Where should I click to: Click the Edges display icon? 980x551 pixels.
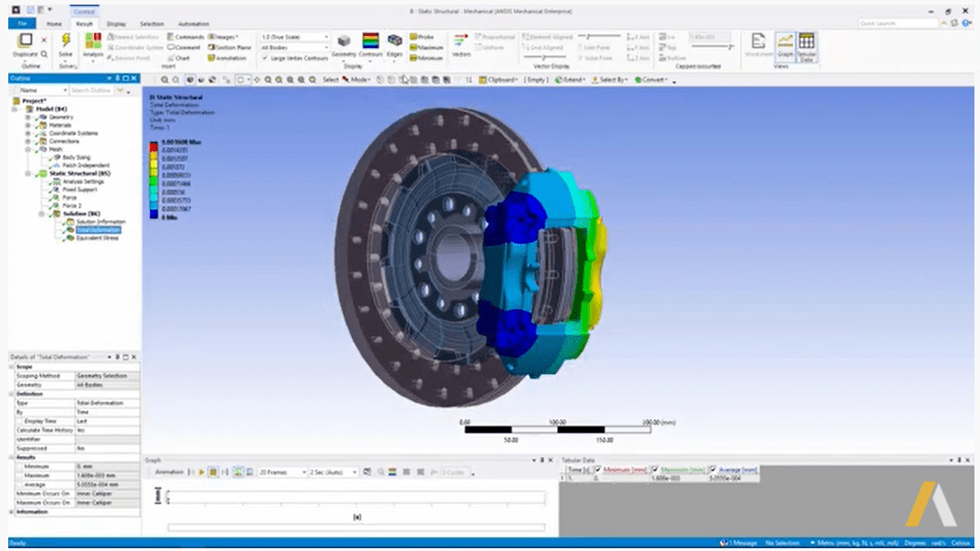pos(395,41)
